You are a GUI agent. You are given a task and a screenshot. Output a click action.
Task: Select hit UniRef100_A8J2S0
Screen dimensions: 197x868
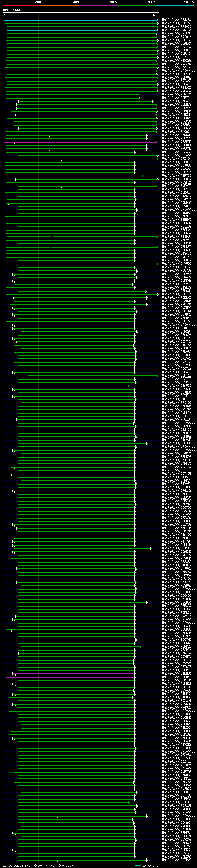tap(177, 20)
